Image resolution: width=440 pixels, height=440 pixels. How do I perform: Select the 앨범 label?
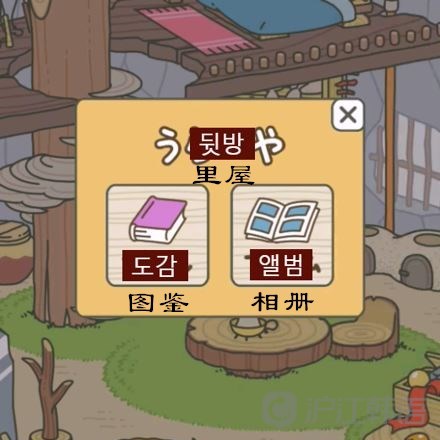pyautogui.click(x=281, y=264)
